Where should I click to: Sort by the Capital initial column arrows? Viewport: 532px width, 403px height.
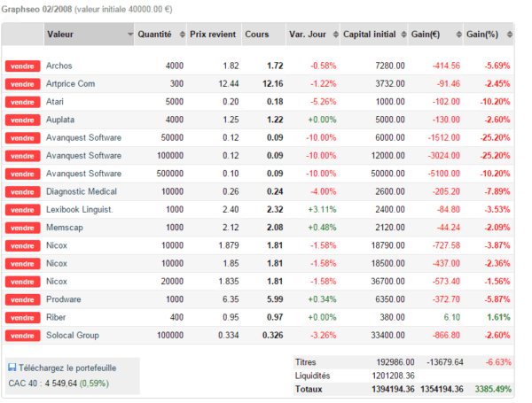coord(403,35)
